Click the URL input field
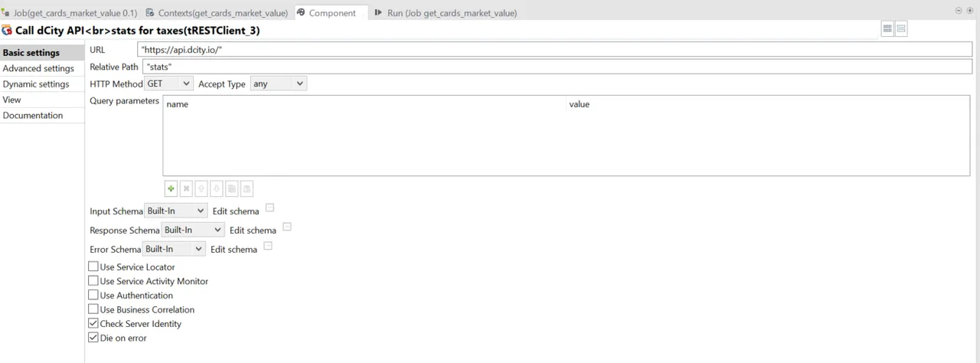 (554, 49)
